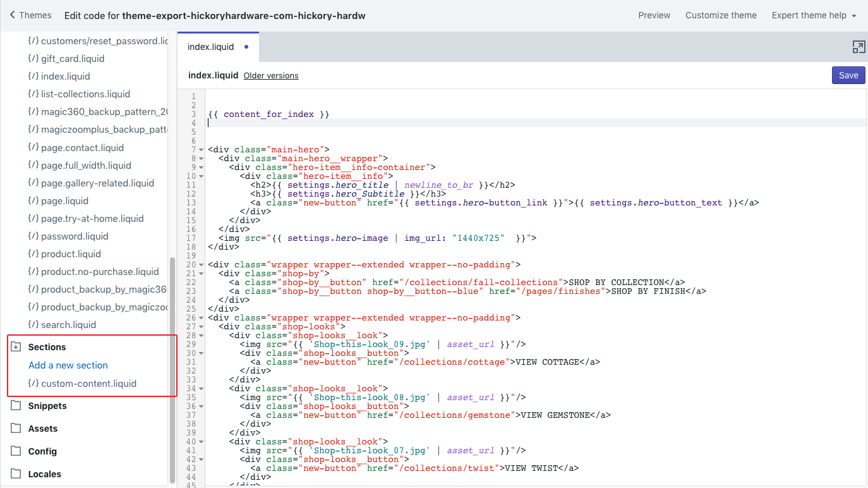Click VIEW COTTAGE text on line 31
Viewport: 868px width, 488px height.
[x=548, y=362]
